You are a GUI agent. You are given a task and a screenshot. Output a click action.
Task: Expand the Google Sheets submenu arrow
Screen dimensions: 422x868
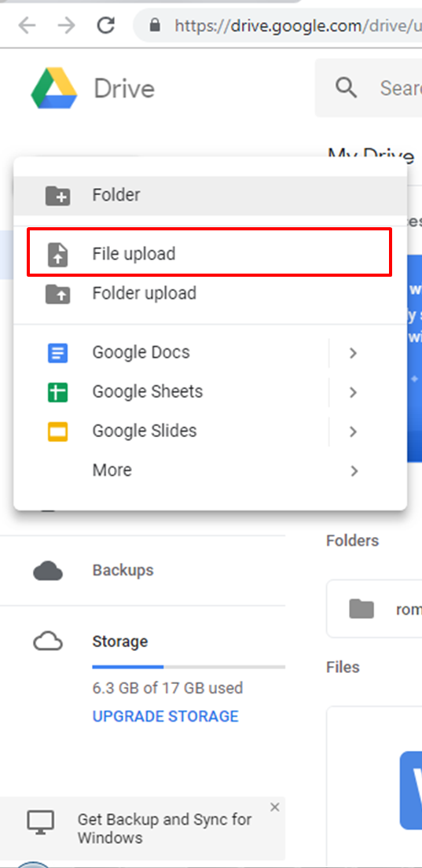(x=354, y=392)
